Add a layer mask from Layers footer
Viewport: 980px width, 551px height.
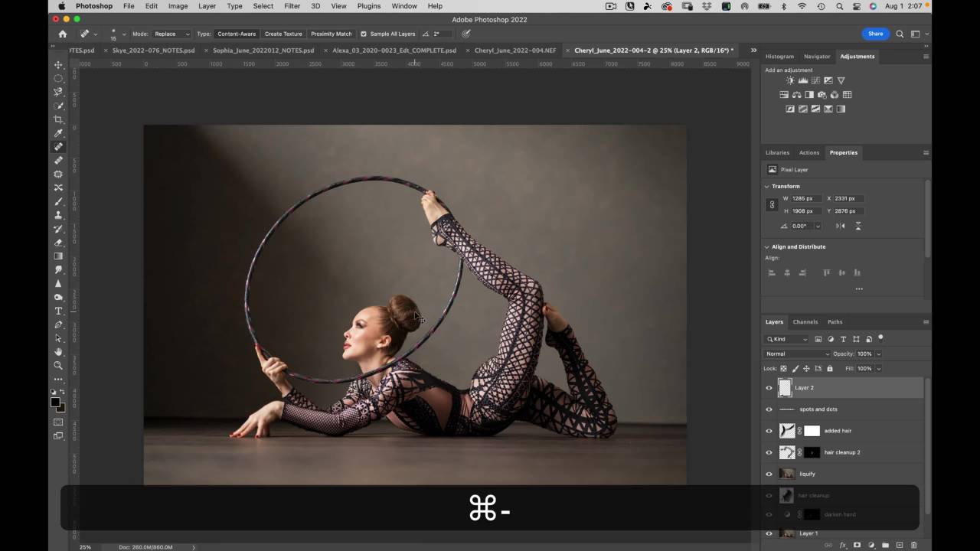tap(857, 545)
